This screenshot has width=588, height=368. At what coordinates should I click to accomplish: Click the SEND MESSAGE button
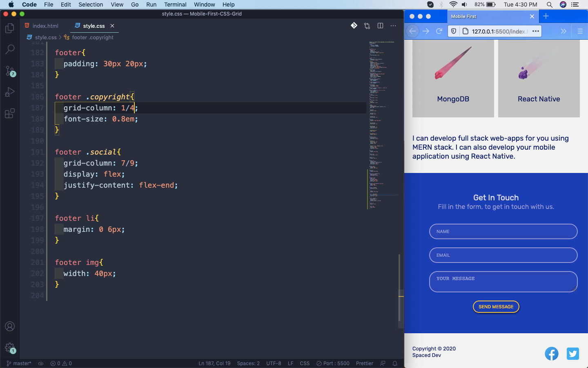click(496, 307)
